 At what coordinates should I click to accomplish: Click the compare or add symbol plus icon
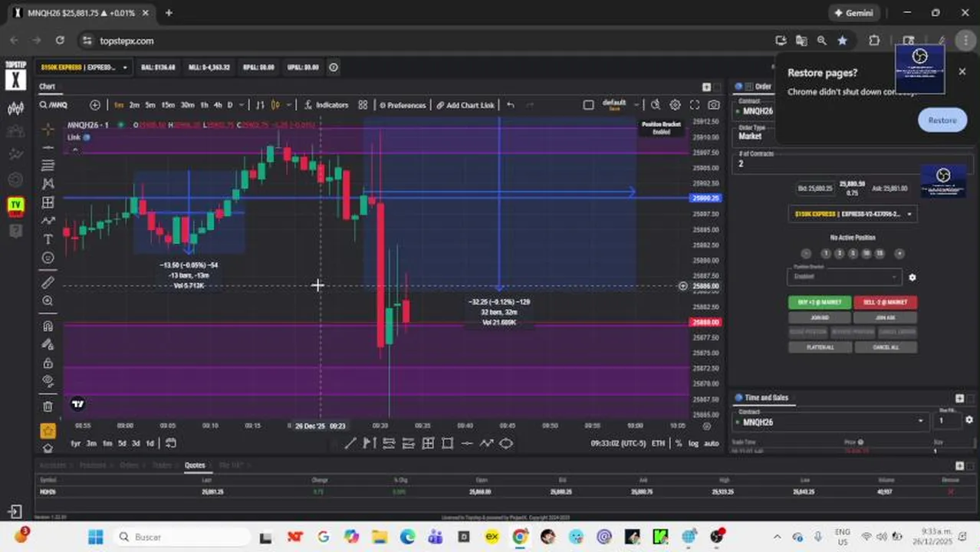pyautogui.click(x=95, y=105)
